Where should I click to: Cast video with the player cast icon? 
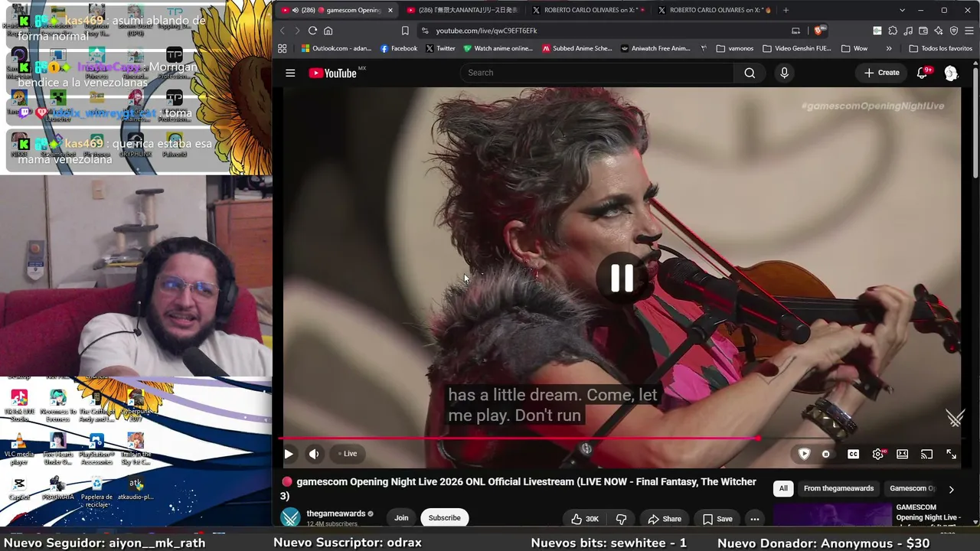click(x=926, y=454)
